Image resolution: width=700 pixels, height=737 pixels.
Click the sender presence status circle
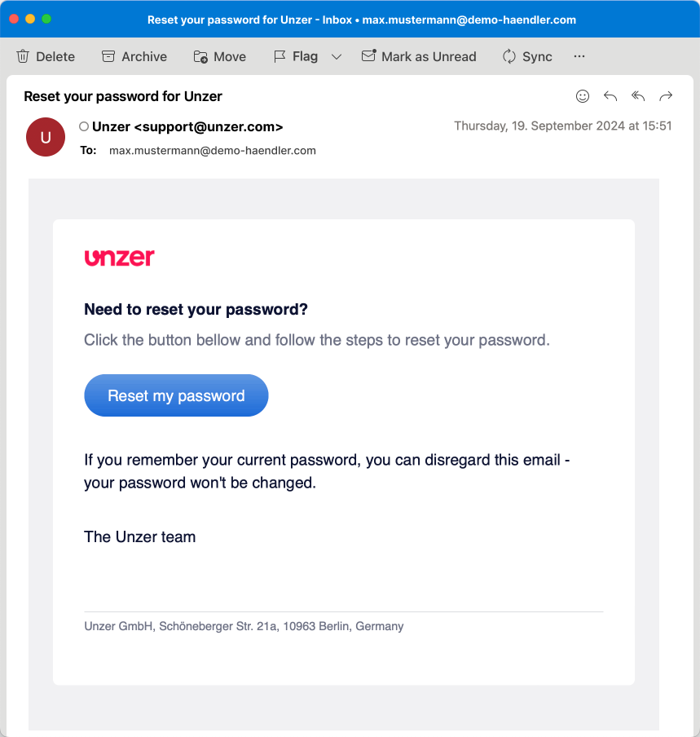[x=84, y=126]
